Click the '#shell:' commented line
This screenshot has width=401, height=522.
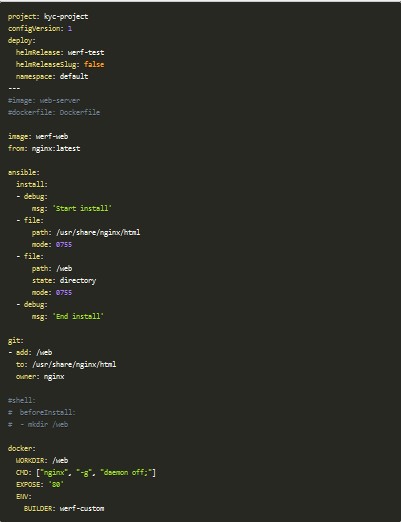[22, 400]
